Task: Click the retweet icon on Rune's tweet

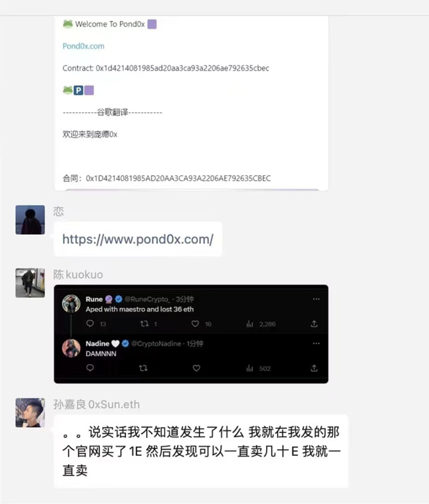Action: click(144, 324)
